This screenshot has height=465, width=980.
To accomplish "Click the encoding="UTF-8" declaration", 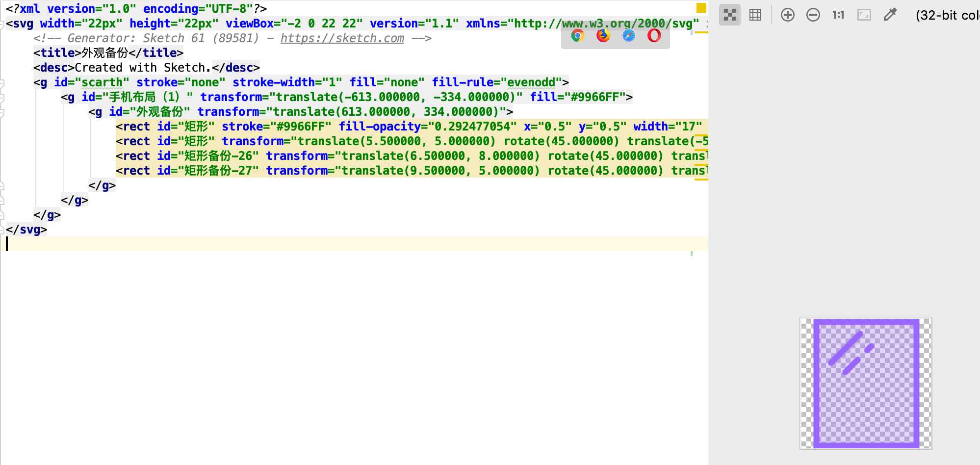I will point(198,9).
